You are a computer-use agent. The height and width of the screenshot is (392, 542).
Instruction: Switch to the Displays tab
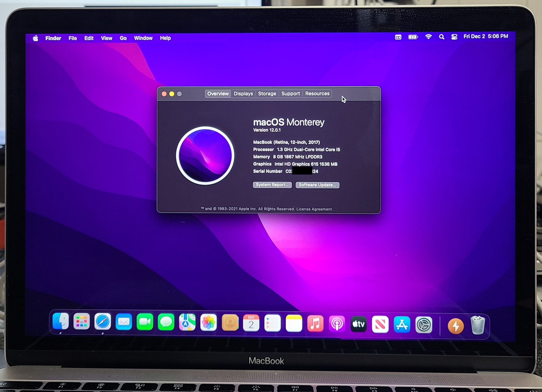click(243, 94)
